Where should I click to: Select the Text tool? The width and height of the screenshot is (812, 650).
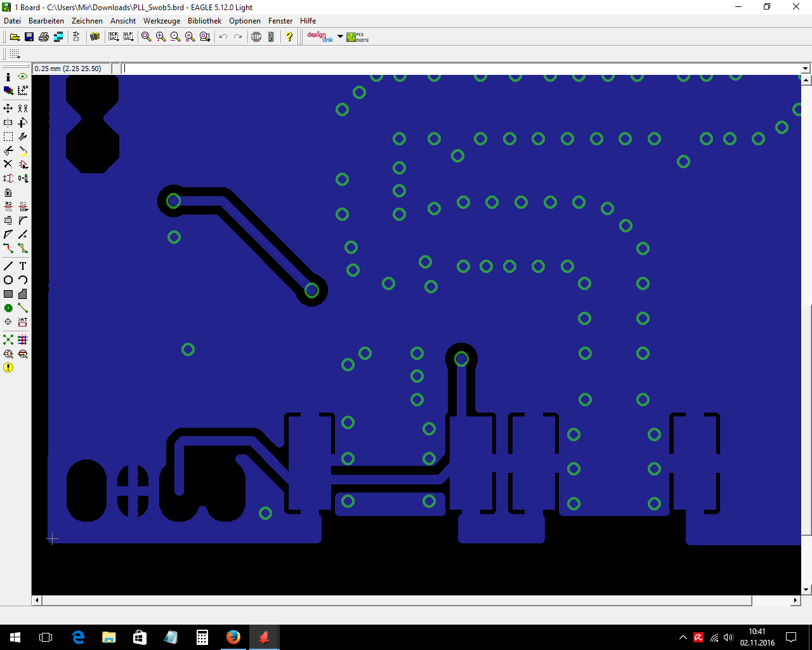click(23, 266)
